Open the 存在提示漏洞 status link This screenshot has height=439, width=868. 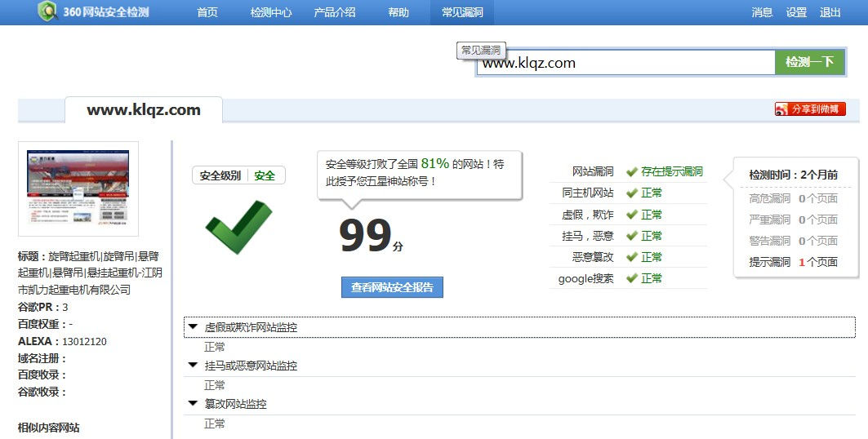pyautogui.click(x=671, y=172)
